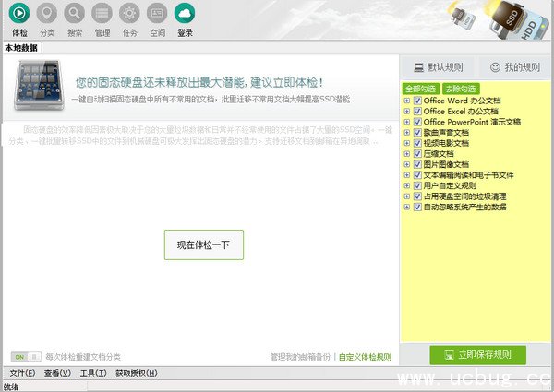Viewport: 554px width, 392px height.
Task: Expand the 用户自定义规则 tree node
Action: point(407,185)
